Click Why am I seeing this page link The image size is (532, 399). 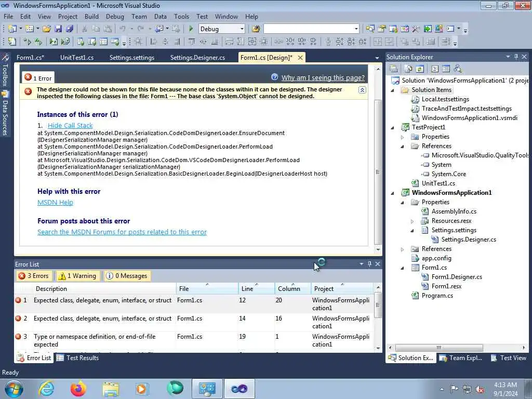323,78
